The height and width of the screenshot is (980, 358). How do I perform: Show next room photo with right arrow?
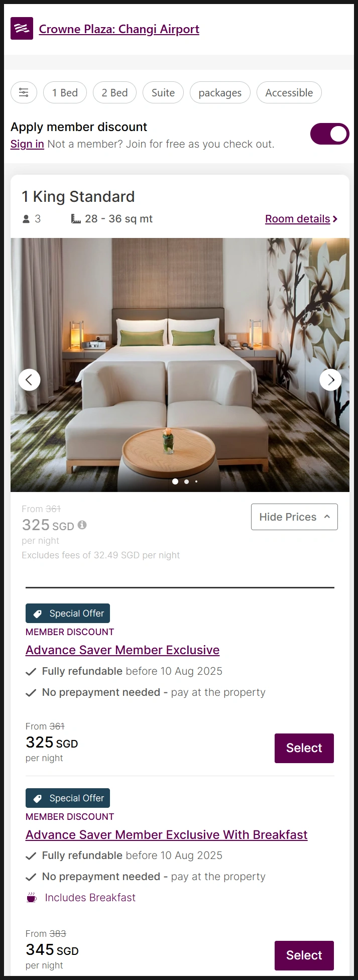coord(330,380)
